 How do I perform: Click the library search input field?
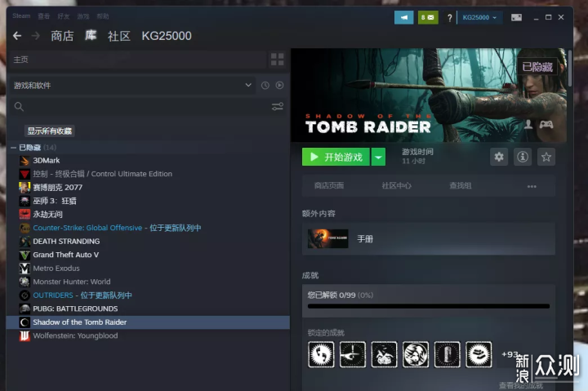point(147,107)
